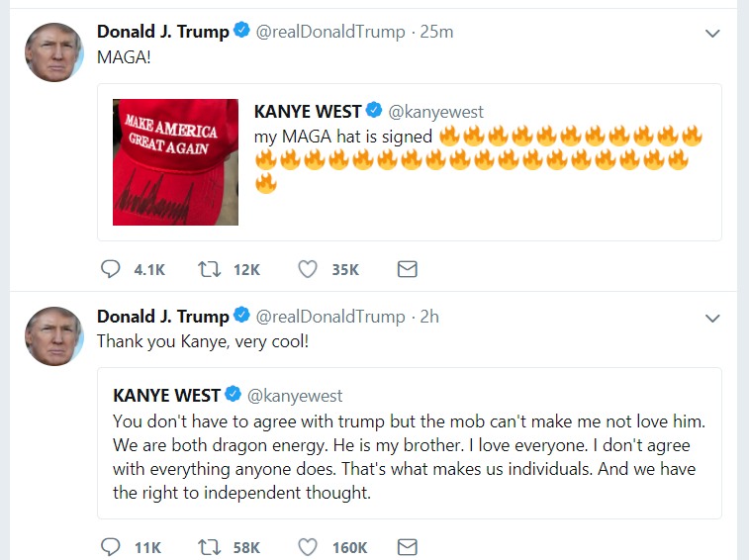Reply to the 'Thank you Kanye' tweet
This screenshot has height=560, width=749.
(111, 546)
